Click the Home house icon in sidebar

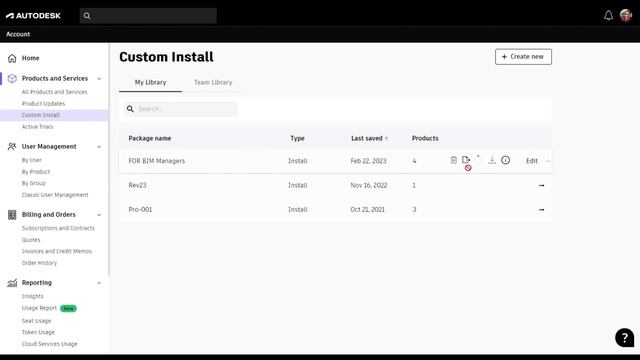(x=12, y=58)
